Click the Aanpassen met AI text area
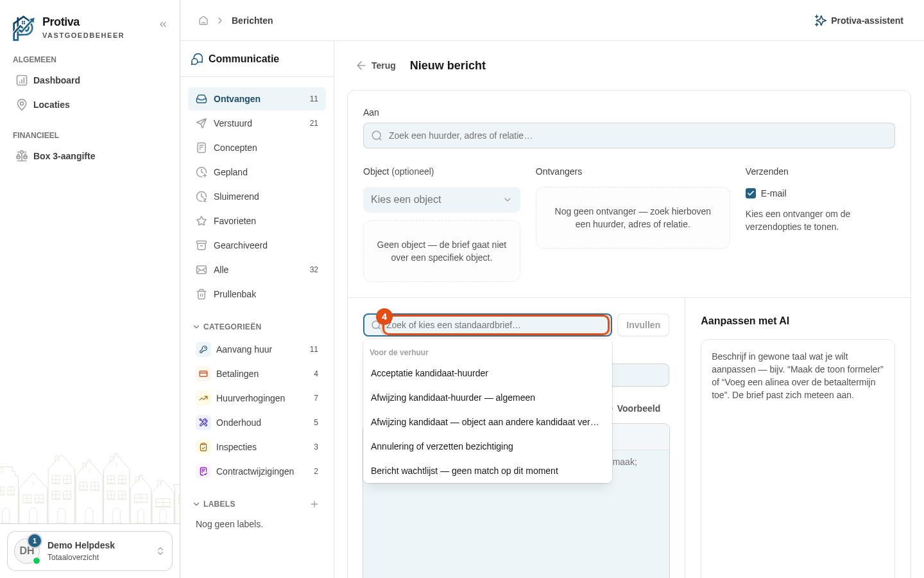Screen dimensions: 924x578 pyautogui.click(x=798, y=459)
